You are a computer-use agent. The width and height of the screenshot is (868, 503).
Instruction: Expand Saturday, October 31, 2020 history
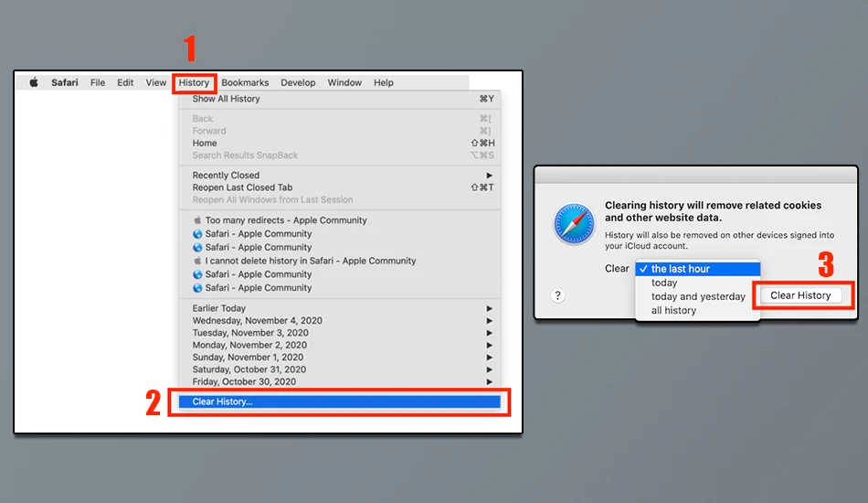[340, 369]
